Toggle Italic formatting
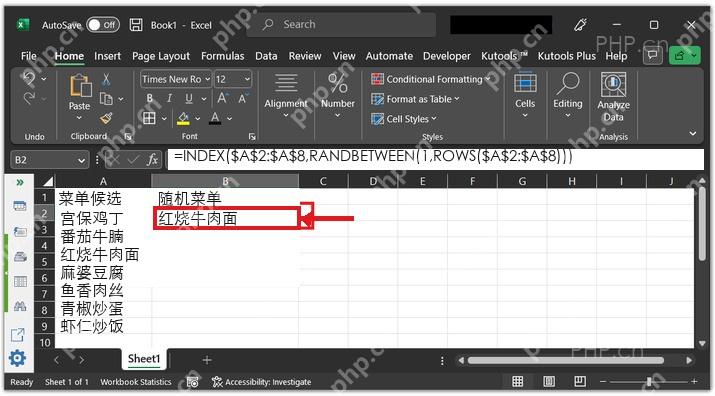 click(x=169, y=99)
